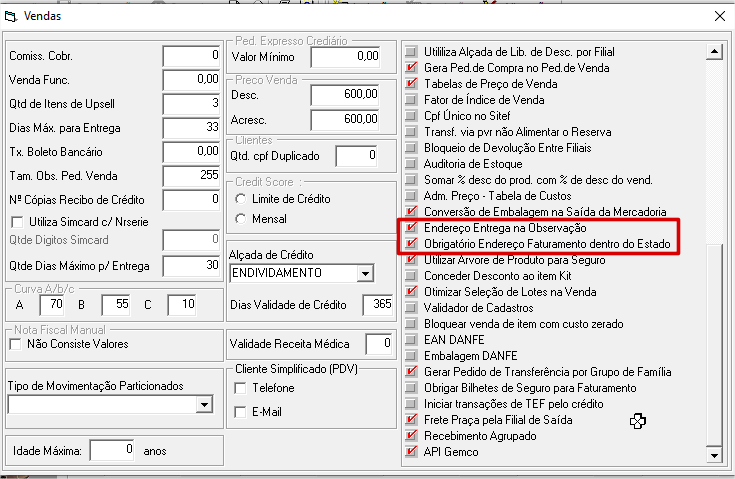
Task: Toggle Obrigatório Endereço Faturamento dentro do Estado
Action: (411, 244)
